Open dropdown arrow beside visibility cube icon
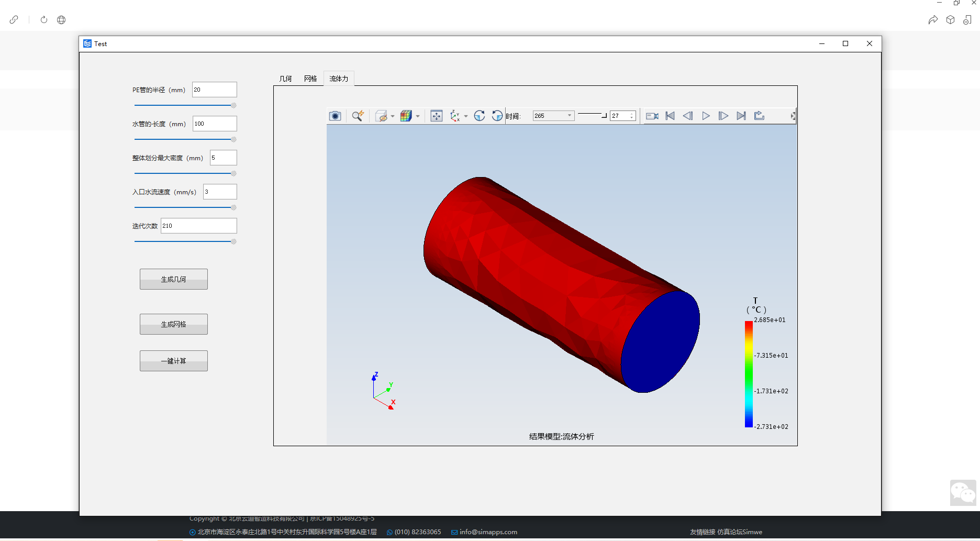 point(393,116)
